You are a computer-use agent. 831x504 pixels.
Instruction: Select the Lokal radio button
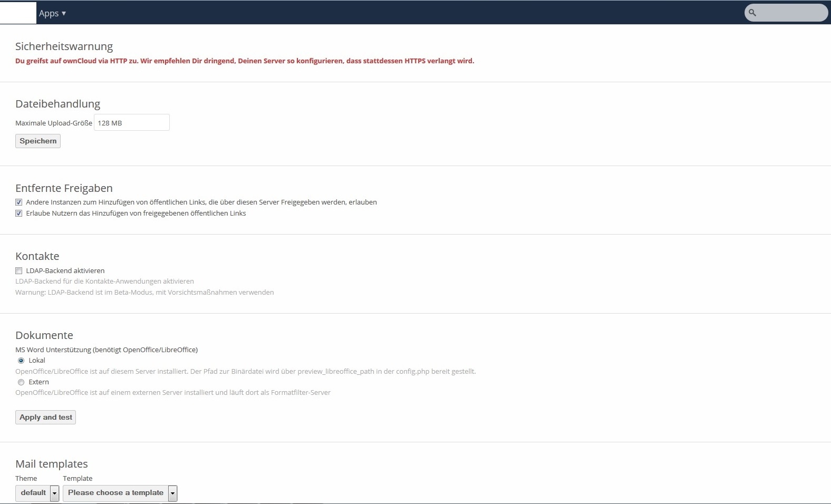(21, 361)
